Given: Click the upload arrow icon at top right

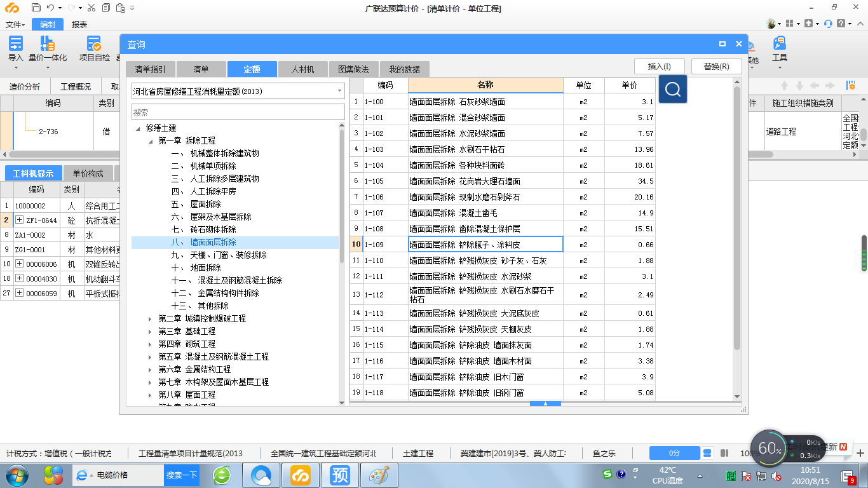Looking at the screenshot, I should [808, 24].
